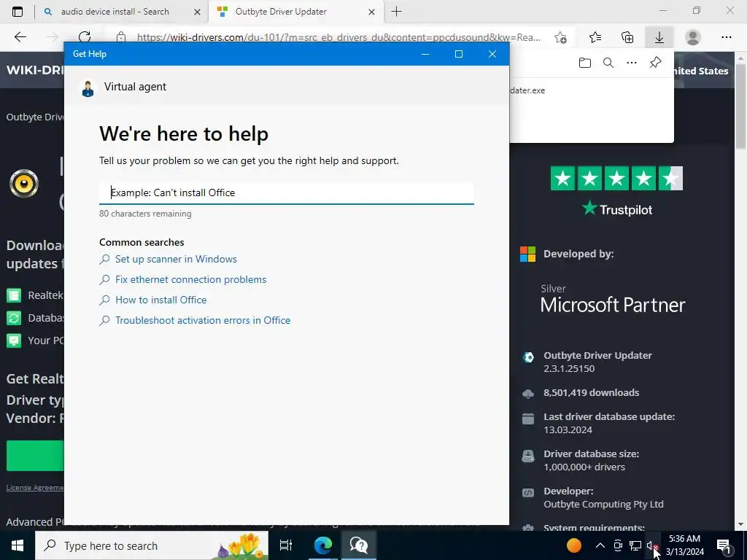Open the Collections panel
Image resolution: width=747 pixels, height=560 pixels.
tap(627, 37)
